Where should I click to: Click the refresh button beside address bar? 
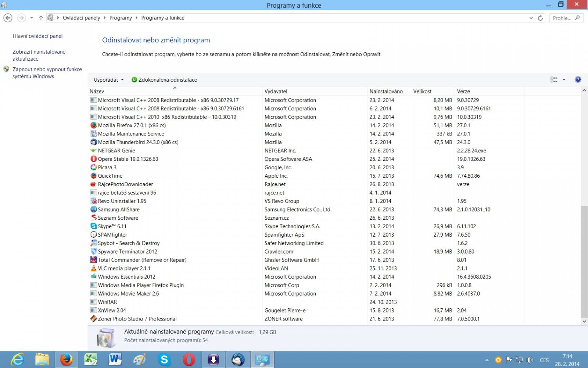tap(540, 18)
